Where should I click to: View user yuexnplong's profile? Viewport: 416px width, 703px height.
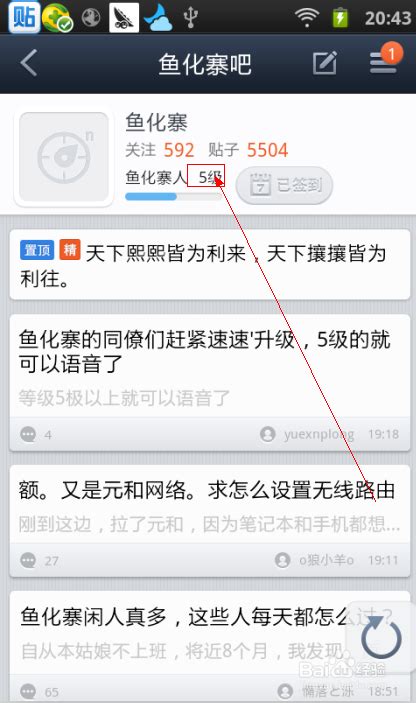point(307,434)
